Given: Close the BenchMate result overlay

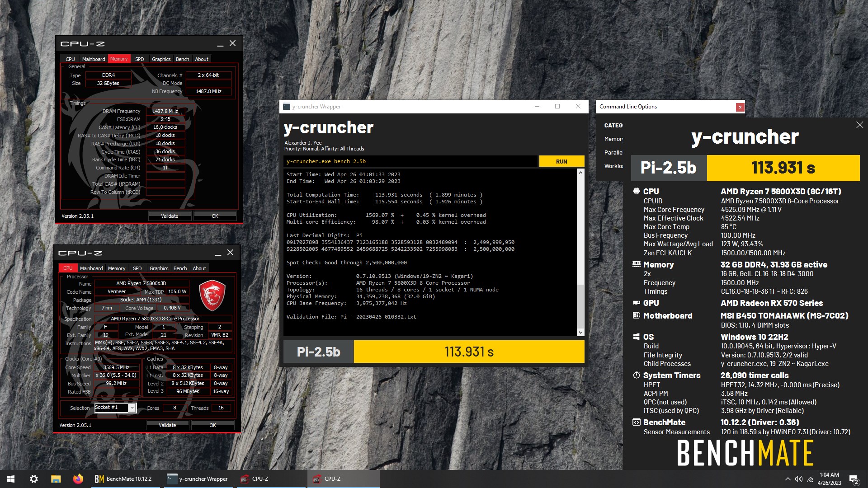Looking at the screenshot, I should coord(859,125).
